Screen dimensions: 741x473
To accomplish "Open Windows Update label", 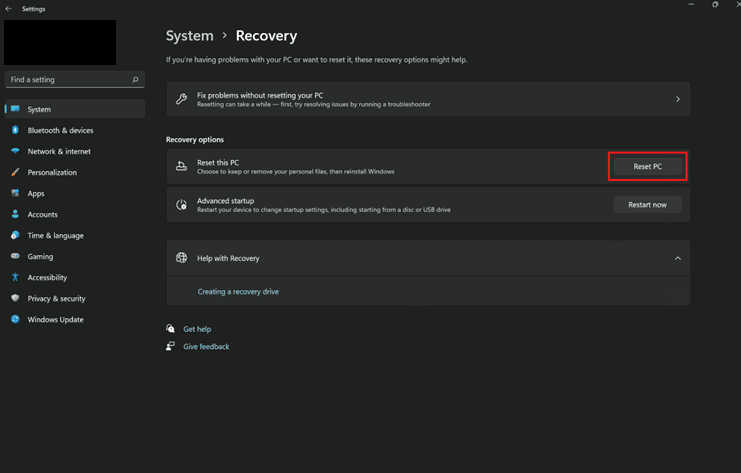I will coord(55,319).
